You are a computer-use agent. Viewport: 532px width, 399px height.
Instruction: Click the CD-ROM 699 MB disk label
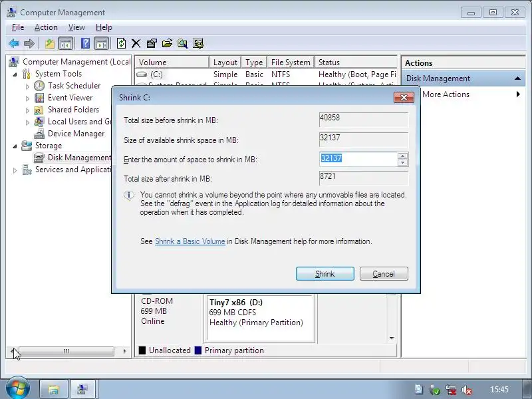tap(157, 311)
